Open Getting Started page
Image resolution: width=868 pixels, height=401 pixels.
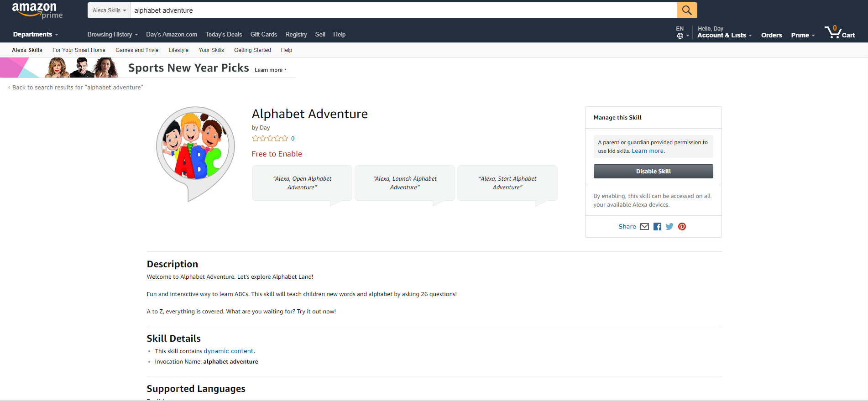pos(252,50)
